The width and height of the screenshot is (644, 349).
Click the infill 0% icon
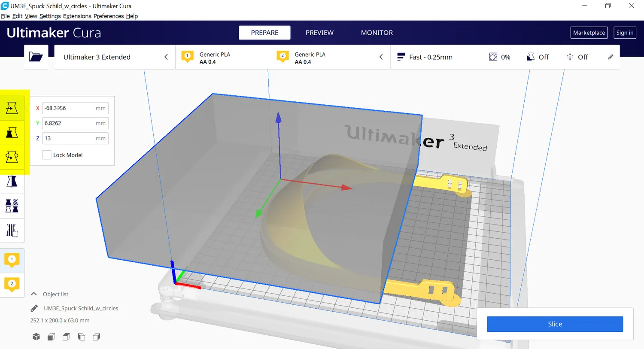coord(493,57)
